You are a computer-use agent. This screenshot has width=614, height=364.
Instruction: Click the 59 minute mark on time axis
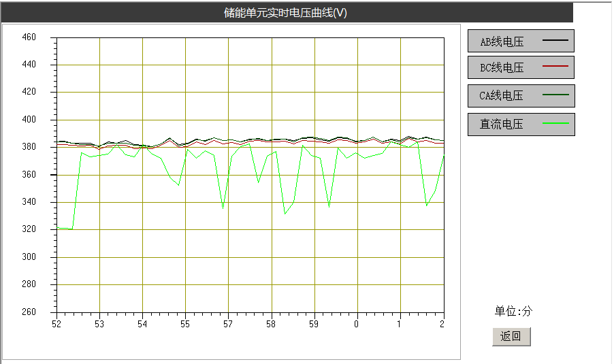(x=314, y=325)
